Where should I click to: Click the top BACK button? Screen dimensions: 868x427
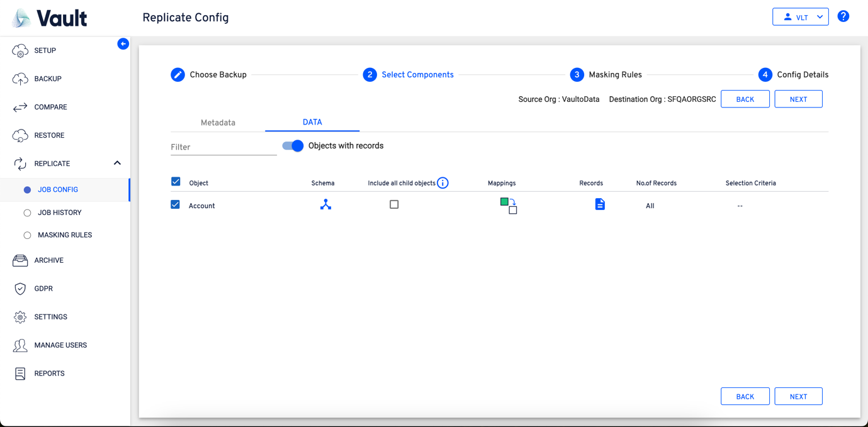click(x=745, y=99)
